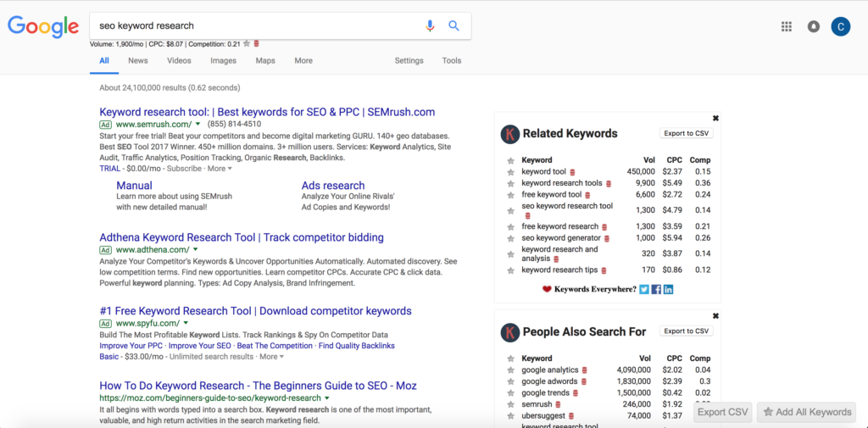
Task: Click the Facebook share icon
Action: click(656, 289)
